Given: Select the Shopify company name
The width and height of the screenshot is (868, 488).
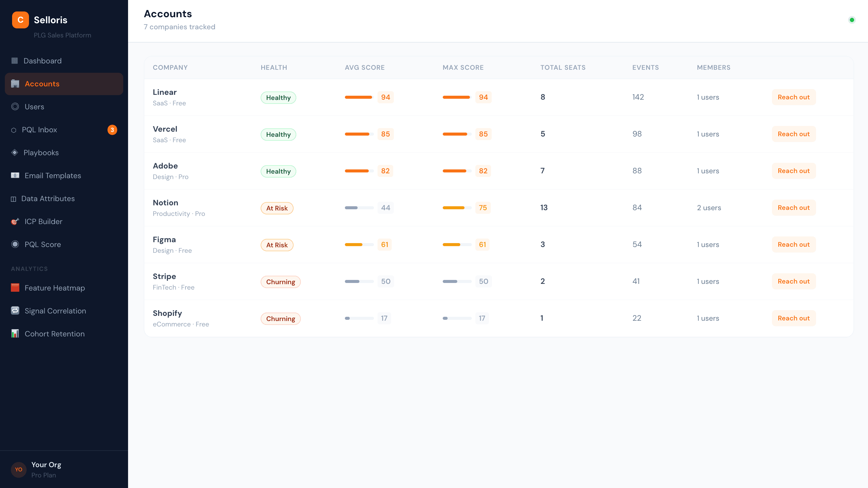Looking at the screenshot, I should pos(167,313).
